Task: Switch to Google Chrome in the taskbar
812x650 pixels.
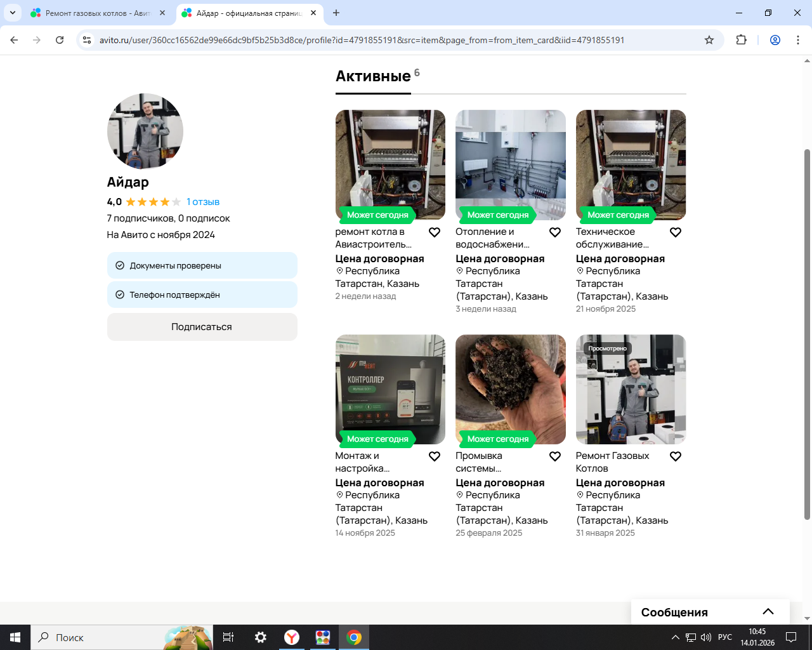Action: pos(354,637)
